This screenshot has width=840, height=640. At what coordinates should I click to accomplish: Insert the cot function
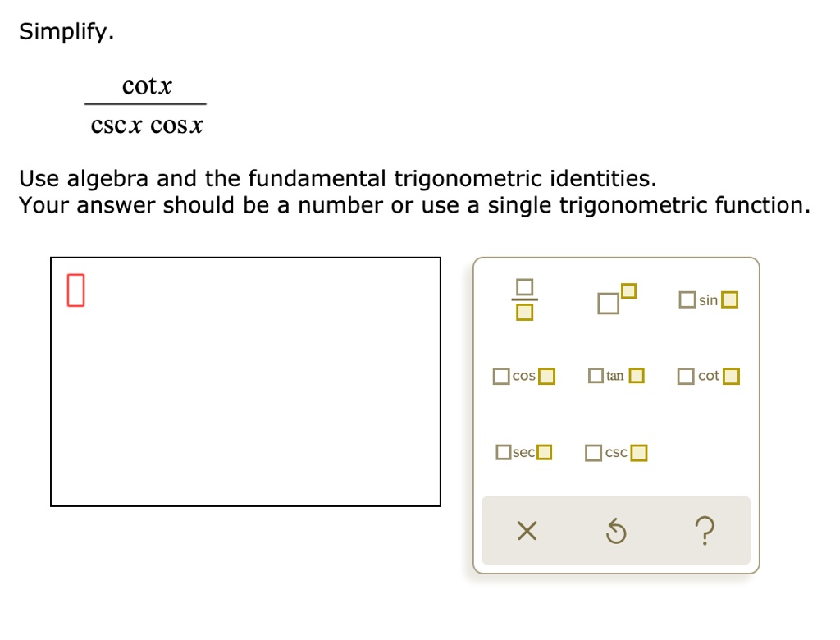707,376
